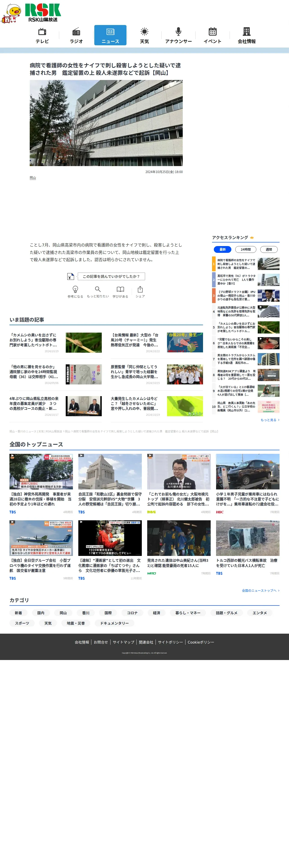Viewport: 289px width, 868px height.
Task: Play the 神宮外苑再開発 video thumbnail
Action: point(41,471)
